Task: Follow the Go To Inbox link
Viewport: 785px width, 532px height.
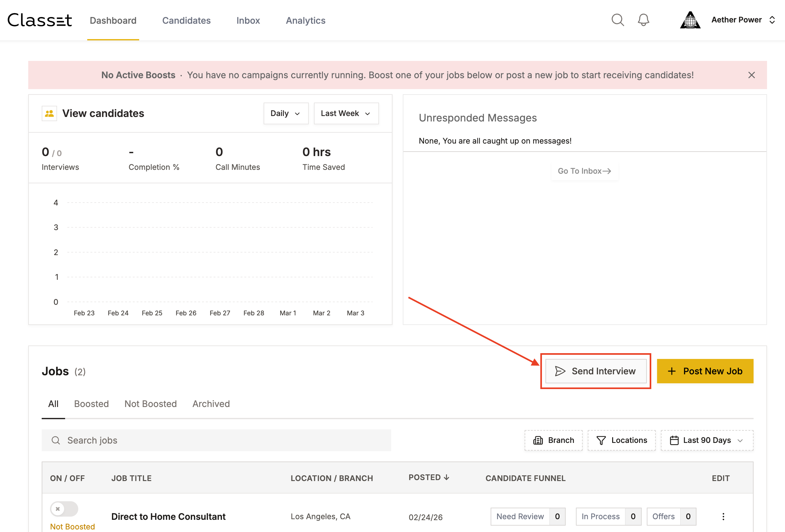Action: [584, 171]
